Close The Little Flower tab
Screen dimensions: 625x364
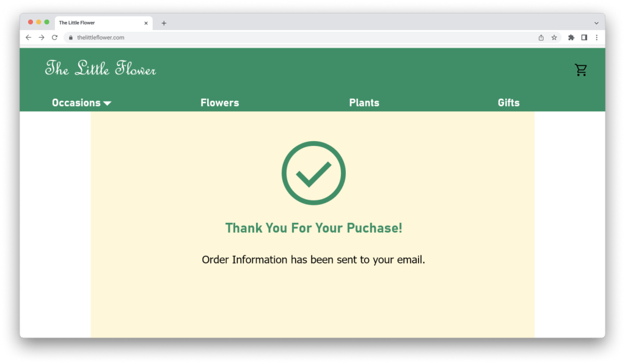coord(146,23)
